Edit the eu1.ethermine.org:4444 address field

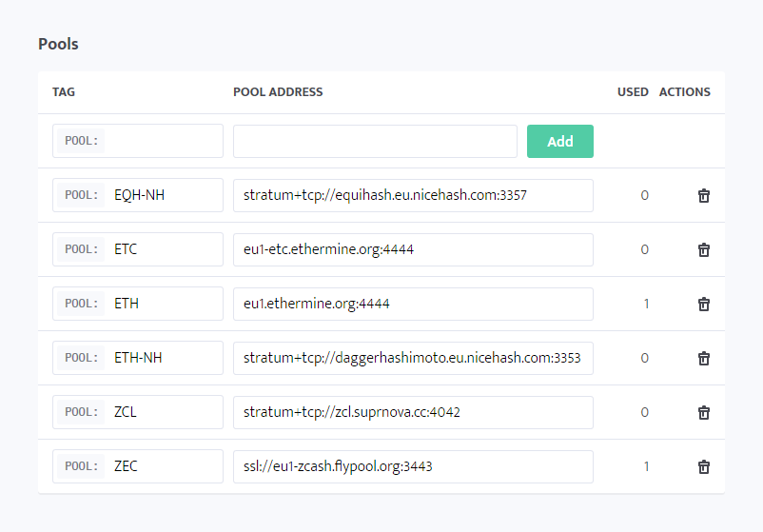tap(413, 304)
